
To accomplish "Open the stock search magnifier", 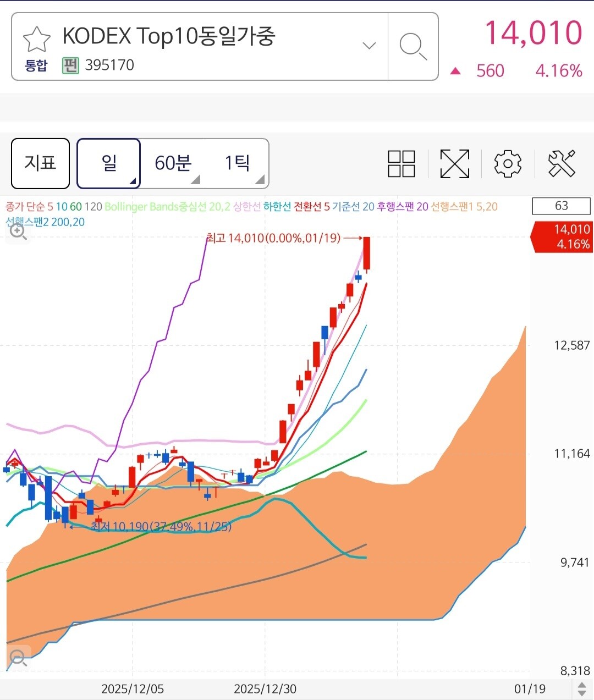I will [413, 46].
